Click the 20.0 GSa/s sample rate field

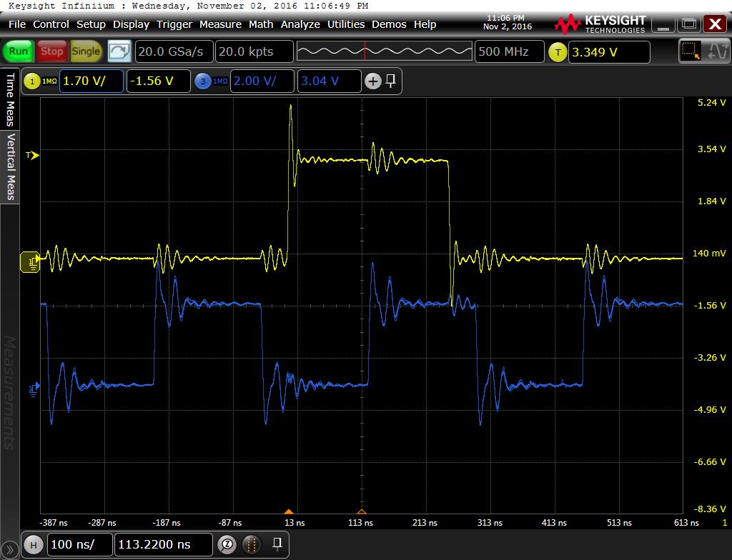click(174, 51)
